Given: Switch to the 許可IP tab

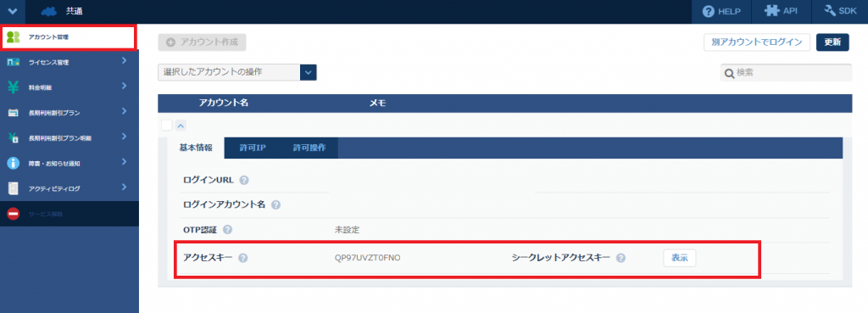Looking at the screenshot, I should pyautogui.click(x=253, y=148).
